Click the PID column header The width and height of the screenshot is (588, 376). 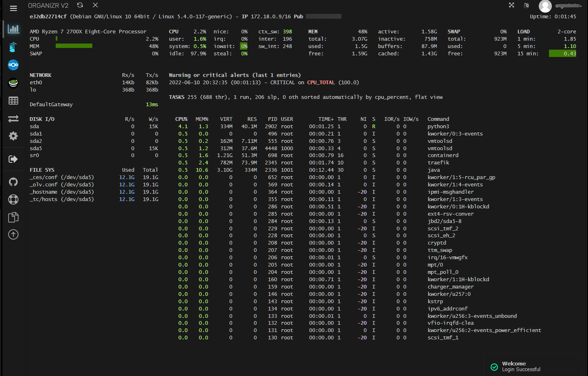point(272,119)
